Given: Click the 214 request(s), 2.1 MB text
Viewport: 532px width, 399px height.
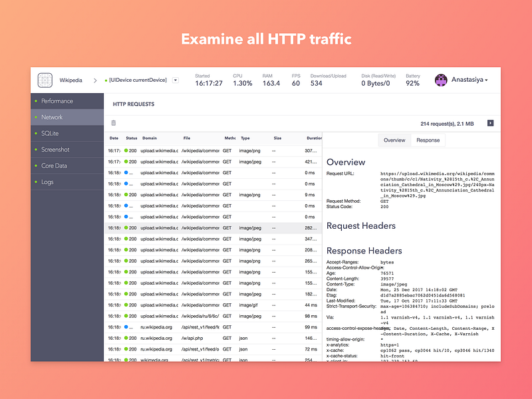Looking at the screenshot, I should (x=447, y=124).
